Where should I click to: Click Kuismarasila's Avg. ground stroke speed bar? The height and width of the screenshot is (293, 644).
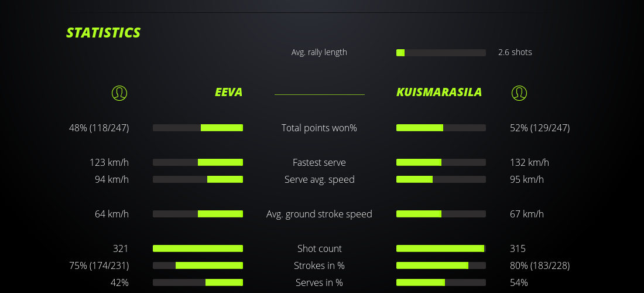(x=441, y=214)
